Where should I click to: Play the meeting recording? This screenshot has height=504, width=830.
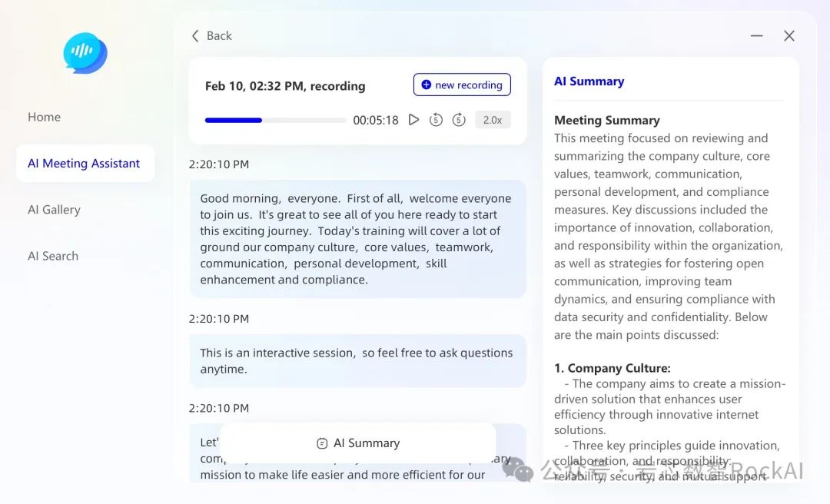click(x=413, y=120)
